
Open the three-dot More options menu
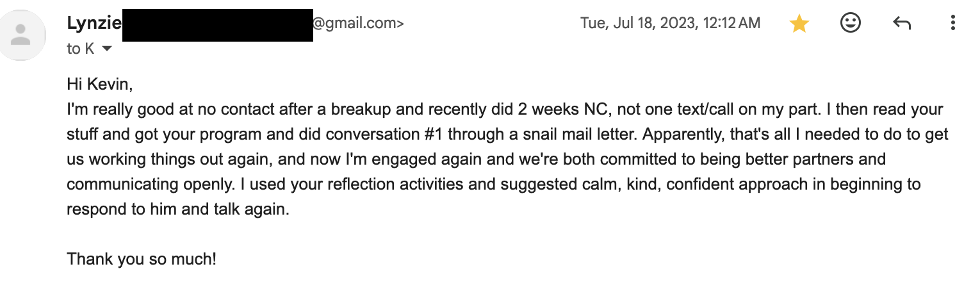coord(952,24)
